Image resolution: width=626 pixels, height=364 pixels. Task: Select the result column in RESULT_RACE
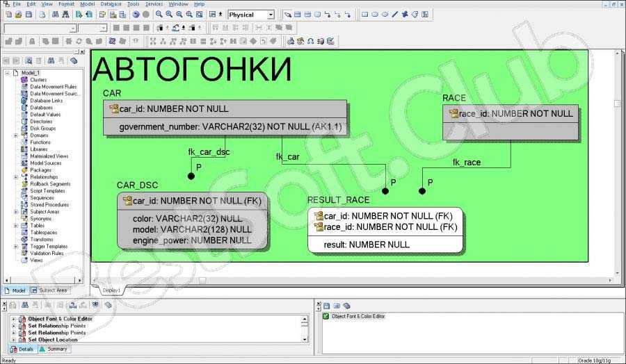click(367, 245)
